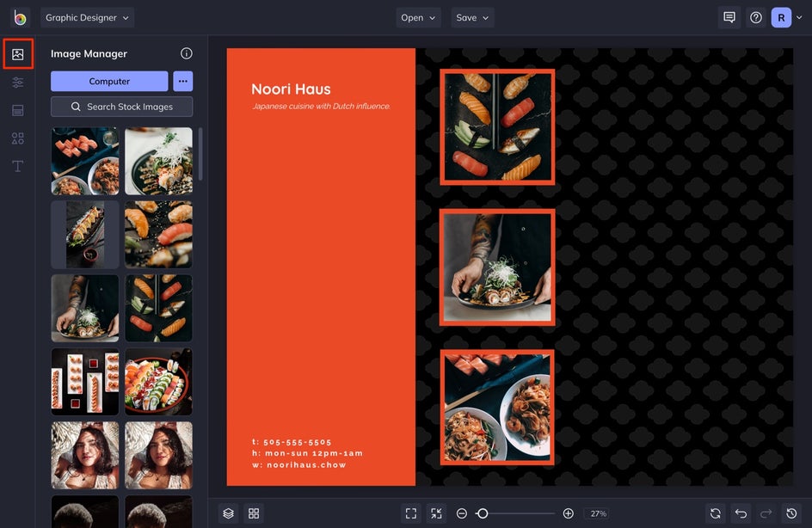Select the noodle bowls photo on canvas
The width and height of the screenshot is (812, 528).
click(x=497, y=408)
